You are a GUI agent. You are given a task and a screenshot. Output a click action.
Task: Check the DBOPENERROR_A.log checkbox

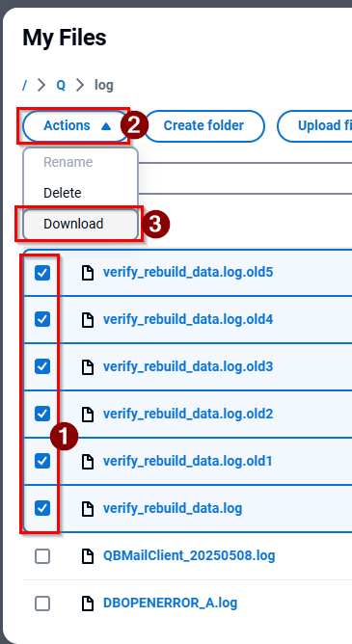[x=42, y=604]
